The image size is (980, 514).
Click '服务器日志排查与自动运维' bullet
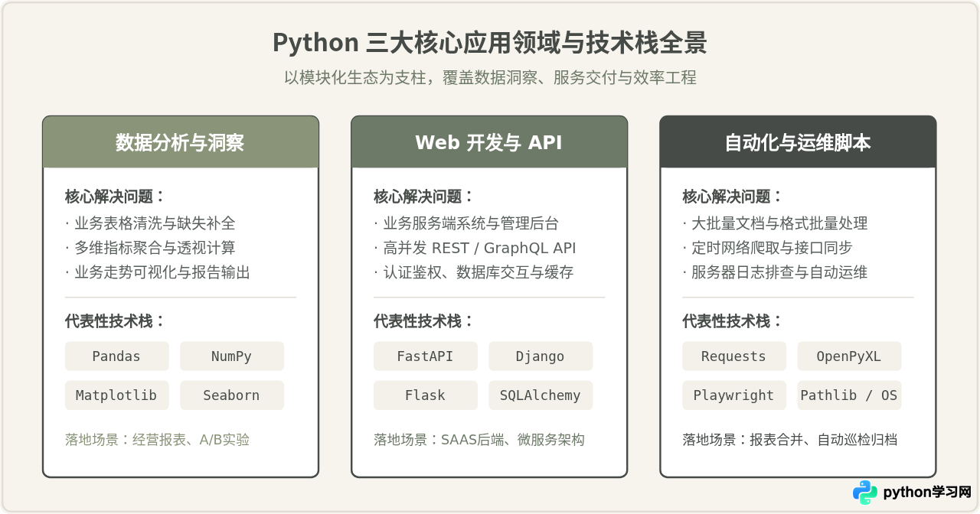coord(775,272)
